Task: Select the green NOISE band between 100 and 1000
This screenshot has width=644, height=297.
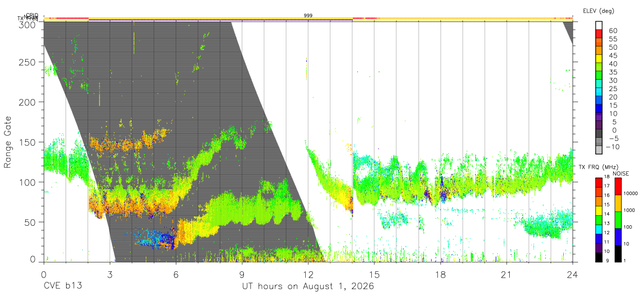Action: [617, 220]
